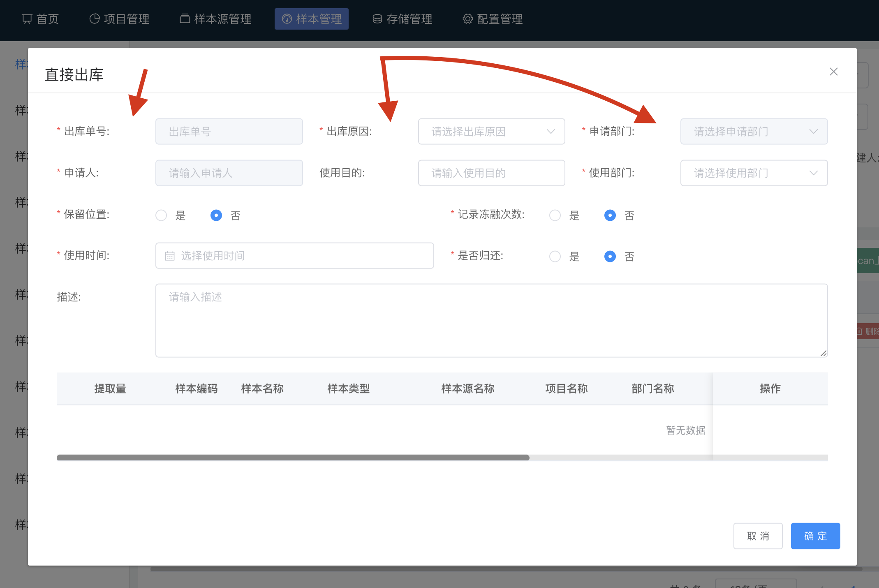Select 是 for 记录冻融次数

[x=555, y=215]
